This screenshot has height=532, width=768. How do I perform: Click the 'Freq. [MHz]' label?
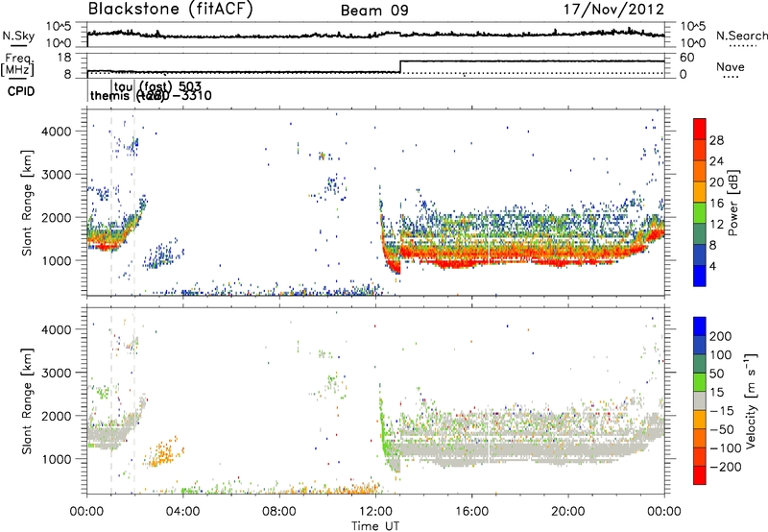[17, 64]
